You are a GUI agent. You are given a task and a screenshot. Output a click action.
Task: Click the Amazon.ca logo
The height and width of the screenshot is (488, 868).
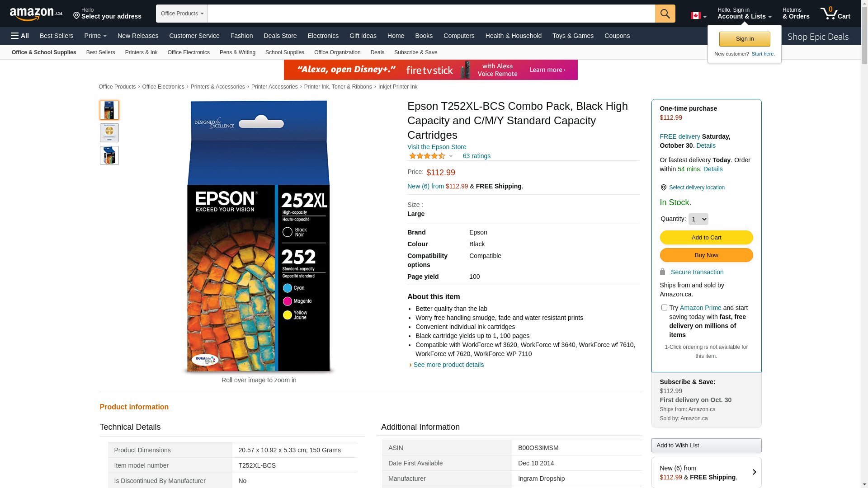pos(36,14)
